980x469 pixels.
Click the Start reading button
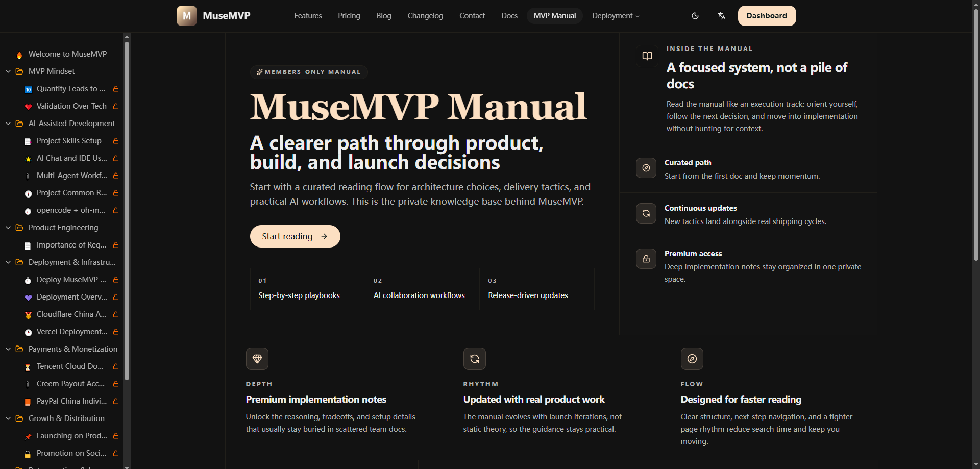click(x=295, y=236)
